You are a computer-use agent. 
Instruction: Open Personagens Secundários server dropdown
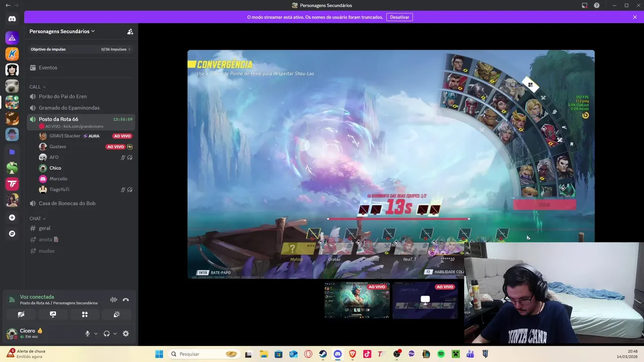coord(62,31)
